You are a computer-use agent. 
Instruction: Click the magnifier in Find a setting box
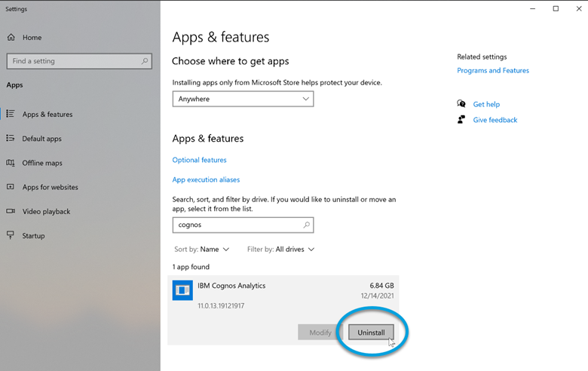click(x=145, y=61)
